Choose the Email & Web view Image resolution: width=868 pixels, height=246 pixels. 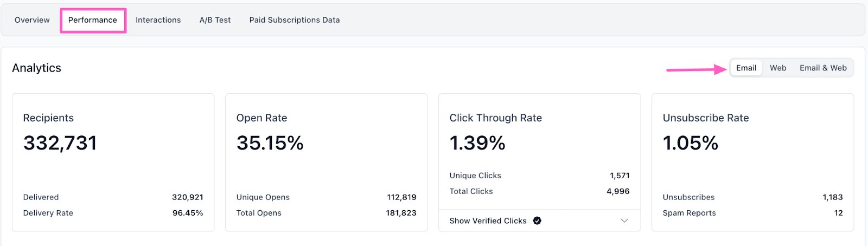823,68
